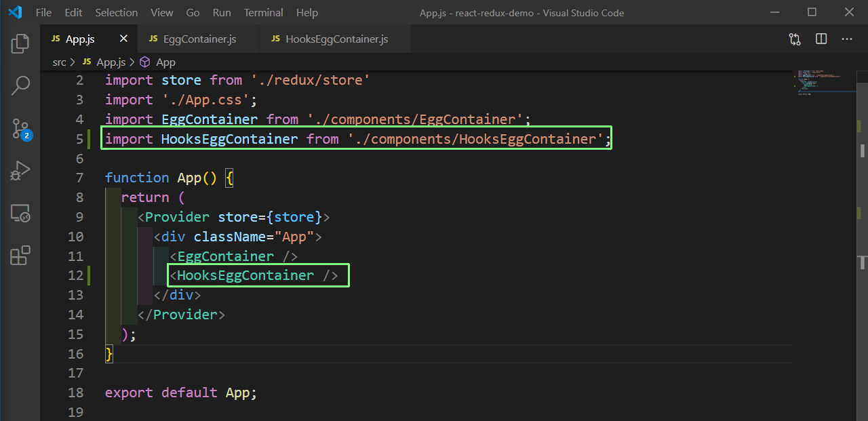
Task: Open the Remote Explorer view
Action: pos(20,214)
